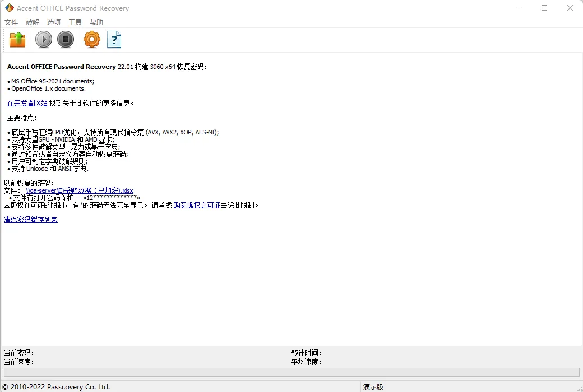This screenshot has height=392, width=583.
Task: Click 清除密码缓存列表 link
Action: [x=30, y=219]
